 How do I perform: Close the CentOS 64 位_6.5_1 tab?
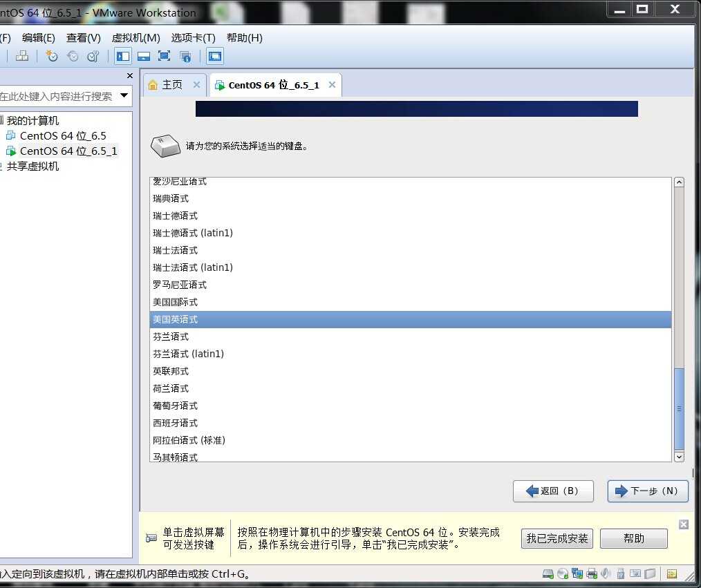coord(332,84)
